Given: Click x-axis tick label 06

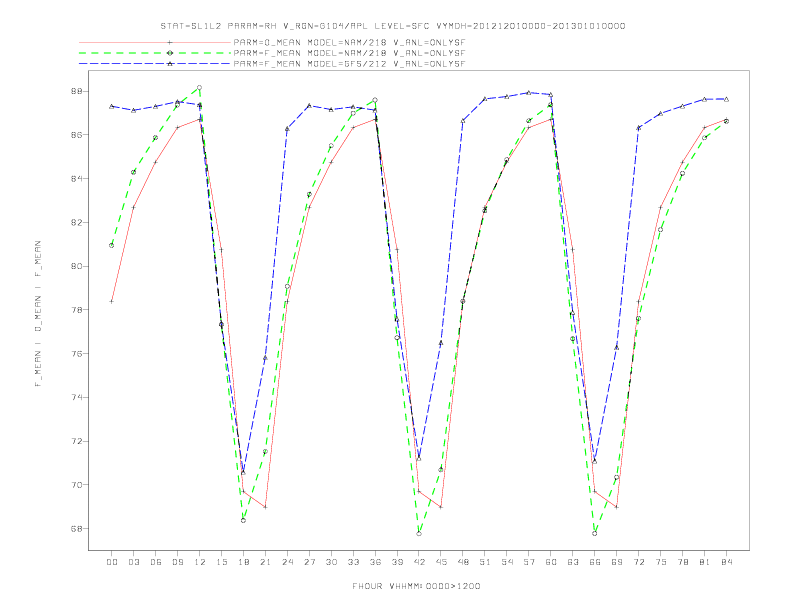Looking at the screenshot, I should coord(156,562).
